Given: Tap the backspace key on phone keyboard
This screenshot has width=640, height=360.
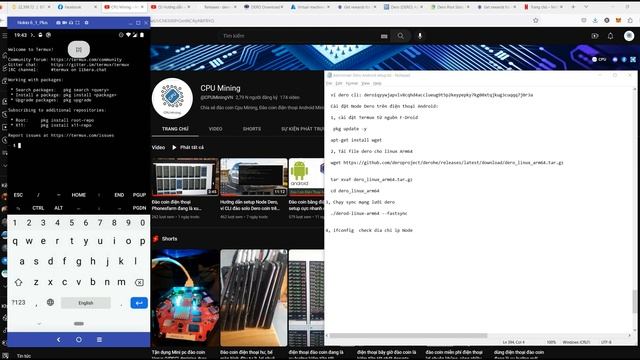Looking at the screenshot, I should coord(139,282).
